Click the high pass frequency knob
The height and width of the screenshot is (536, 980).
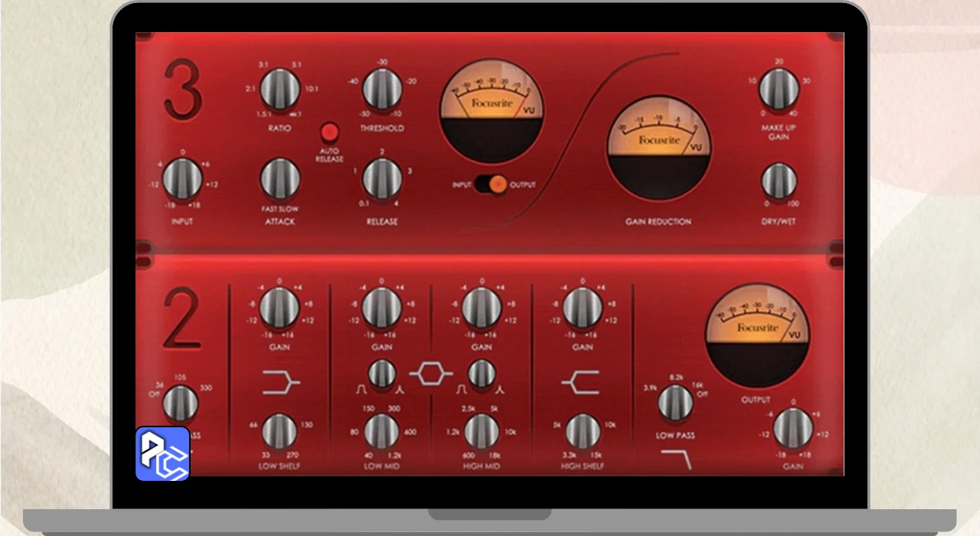click(181, 404)
